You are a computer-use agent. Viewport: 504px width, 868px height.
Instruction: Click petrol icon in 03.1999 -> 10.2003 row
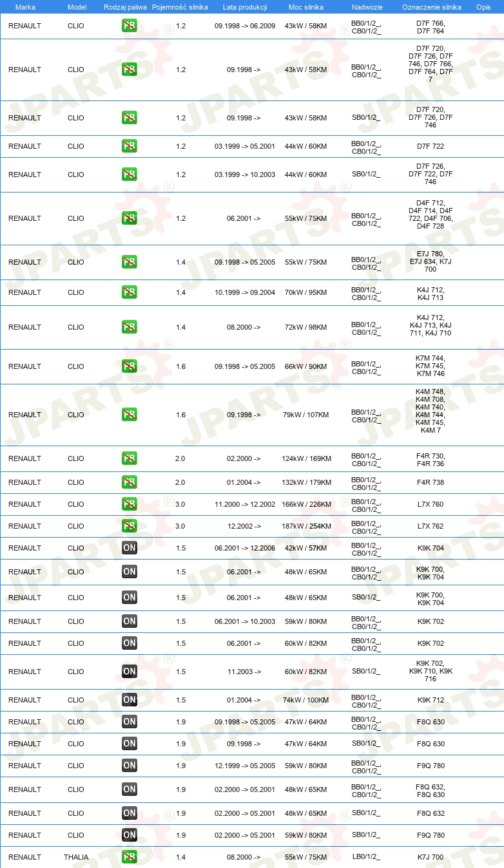tap(130, 175)
